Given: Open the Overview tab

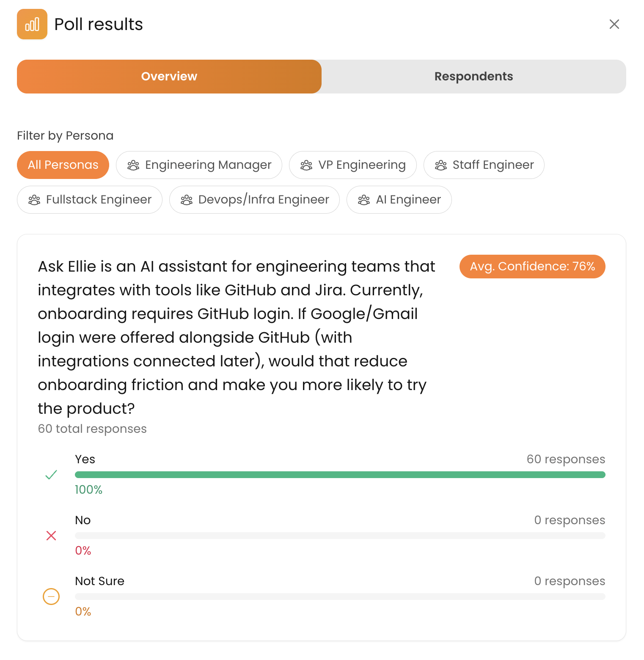Looking at the screenshot, I should click(x=169, y=77).
